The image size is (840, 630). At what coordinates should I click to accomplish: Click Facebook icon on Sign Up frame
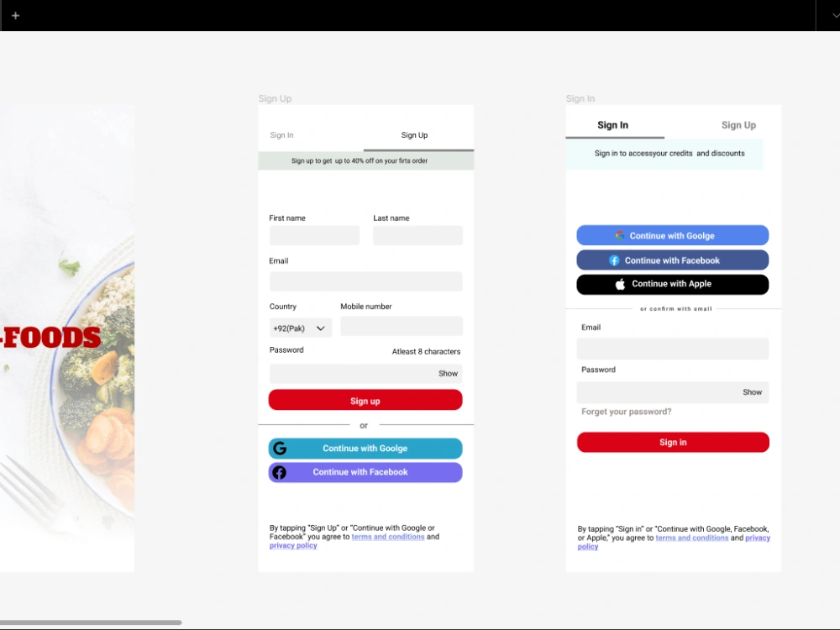click(x=279, y=472)
